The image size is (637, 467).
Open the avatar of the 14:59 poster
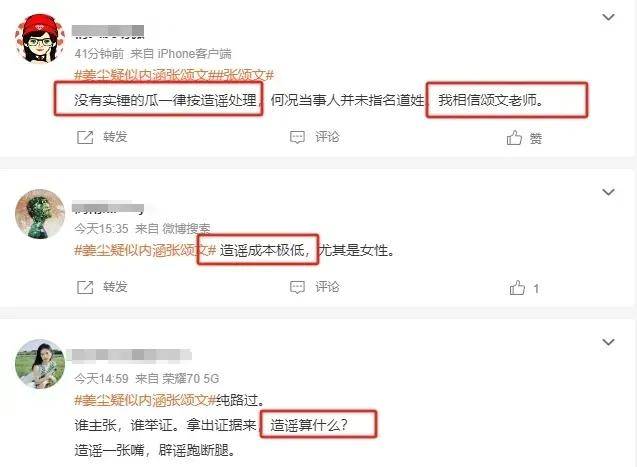point(39,364)
